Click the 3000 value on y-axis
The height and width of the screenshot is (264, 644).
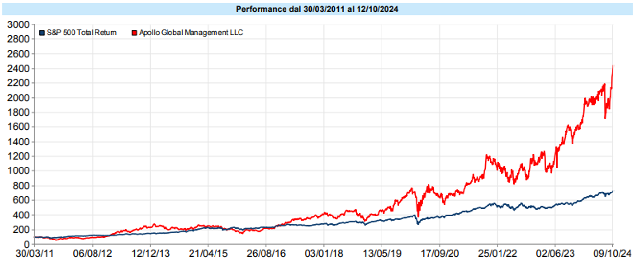click(18, 24)
